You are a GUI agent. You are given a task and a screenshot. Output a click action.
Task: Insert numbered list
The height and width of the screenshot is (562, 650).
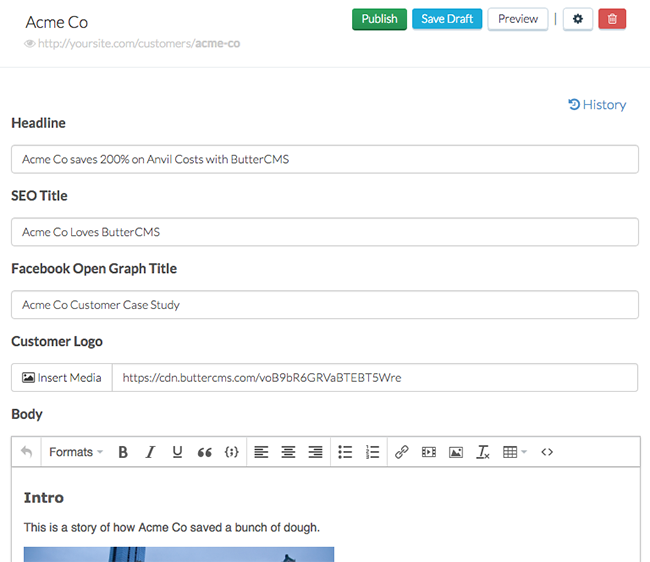tap(372, 452)
